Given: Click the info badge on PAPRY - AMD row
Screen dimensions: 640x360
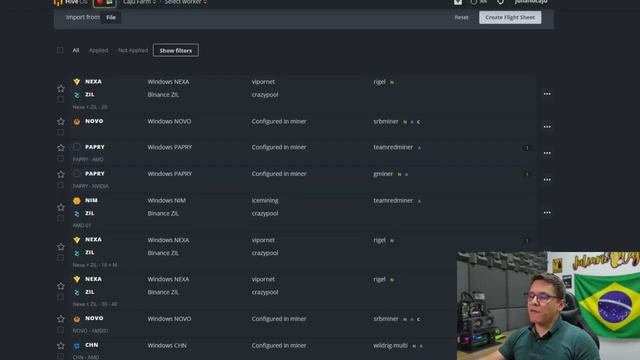Looking at the screenshot, I should tap(527, 147).
